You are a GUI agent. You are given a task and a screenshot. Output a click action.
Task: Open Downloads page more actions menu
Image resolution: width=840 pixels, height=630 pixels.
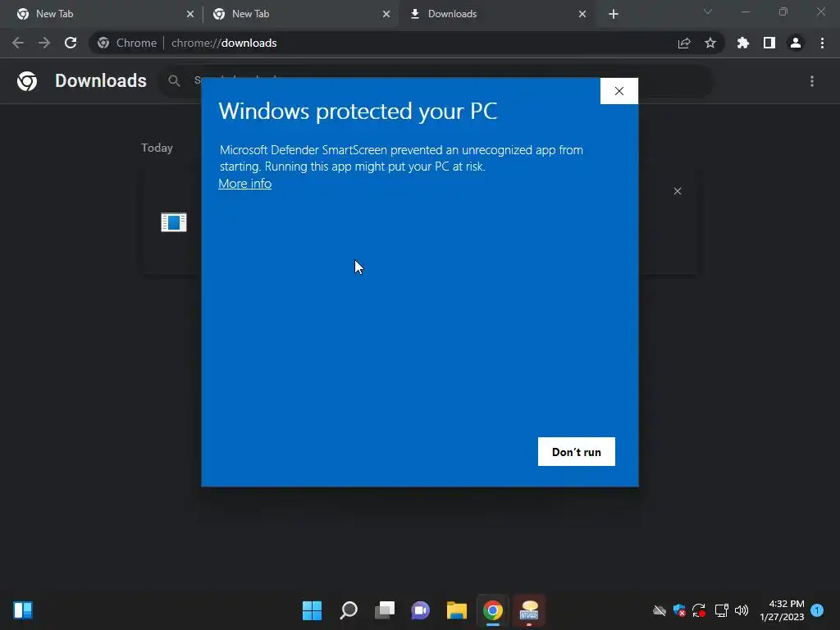point(812,81)
